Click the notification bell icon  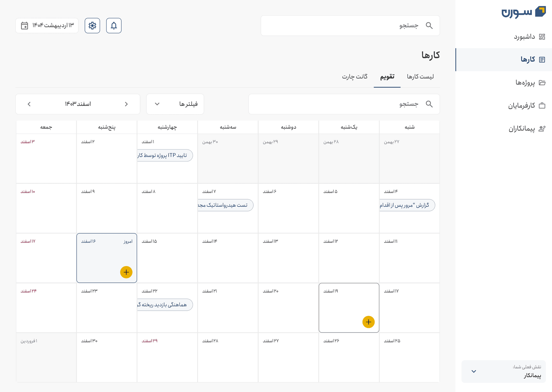tap(114, 26)
